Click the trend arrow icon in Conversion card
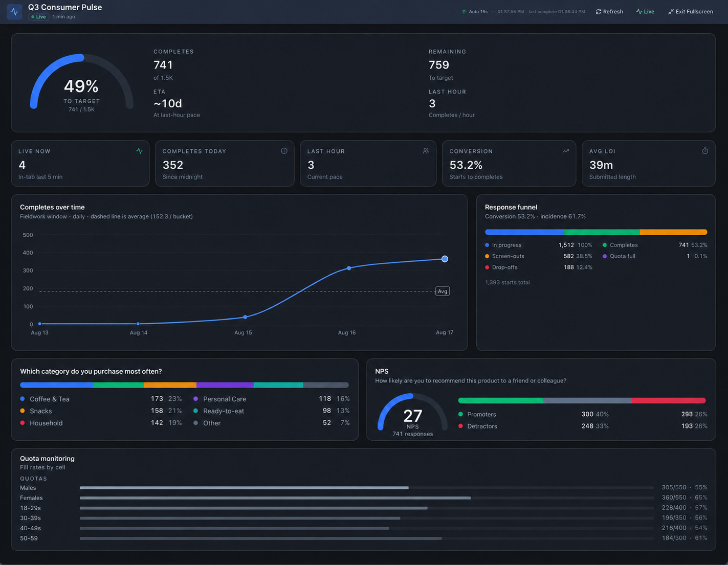This screenshot has width=728, height=565. 566,151
